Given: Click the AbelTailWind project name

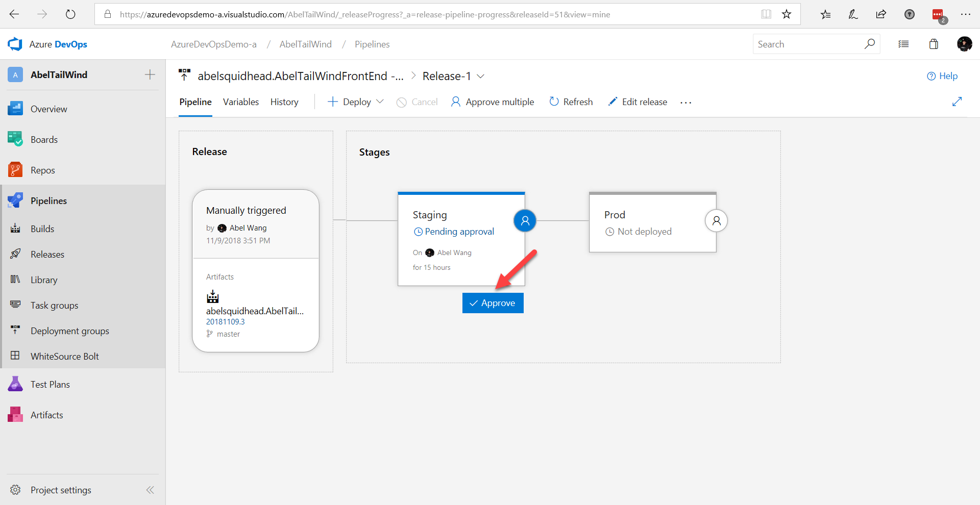Looking at the screenshot, I should pos(59,74).
